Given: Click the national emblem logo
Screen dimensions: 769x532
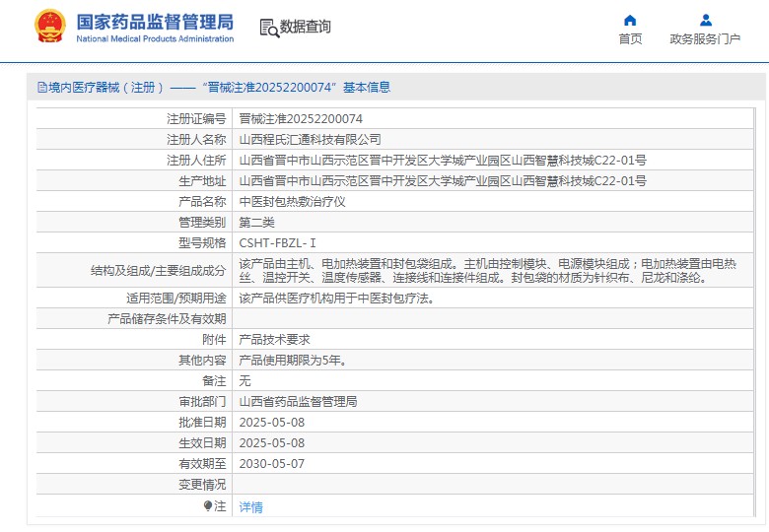Looking at the screenshot, I should click(50, 26).
